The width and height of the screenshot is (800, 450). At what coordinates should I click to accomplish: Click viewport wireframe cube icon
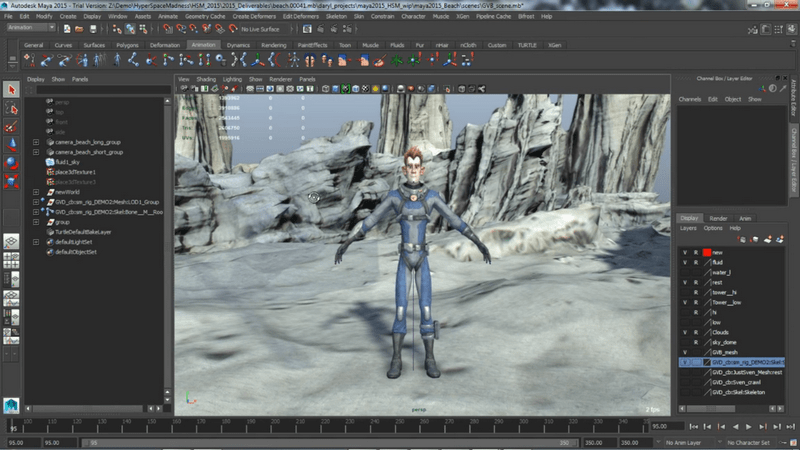point(326,89)
